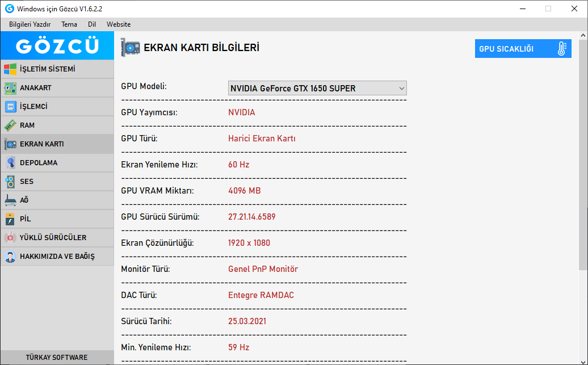Click the minimum refresh value 59 Hz
The image size is (588, 365).
[x=238, y=347]
